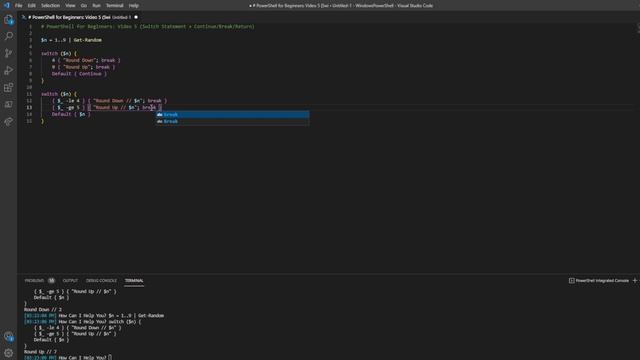Switch to the Terminal panel tab
The height and width of the screenshot is (360, 640).
[134, 281]
